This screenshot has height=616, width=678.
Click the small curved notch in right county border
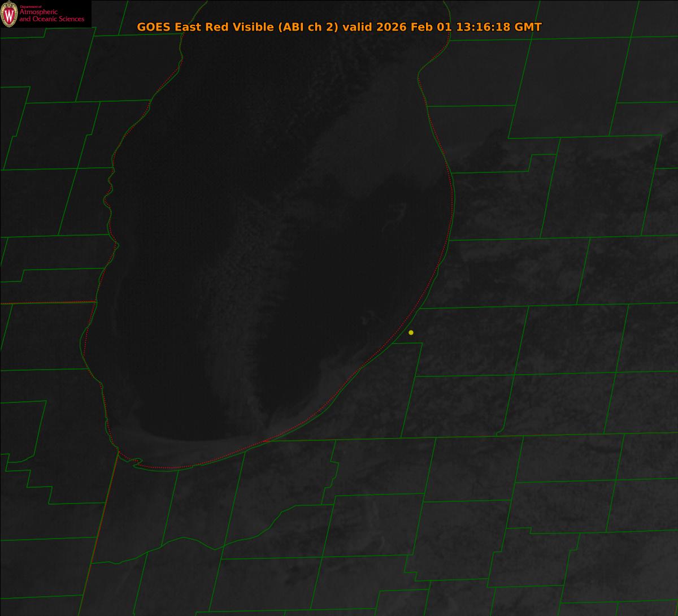coord(499,433)
